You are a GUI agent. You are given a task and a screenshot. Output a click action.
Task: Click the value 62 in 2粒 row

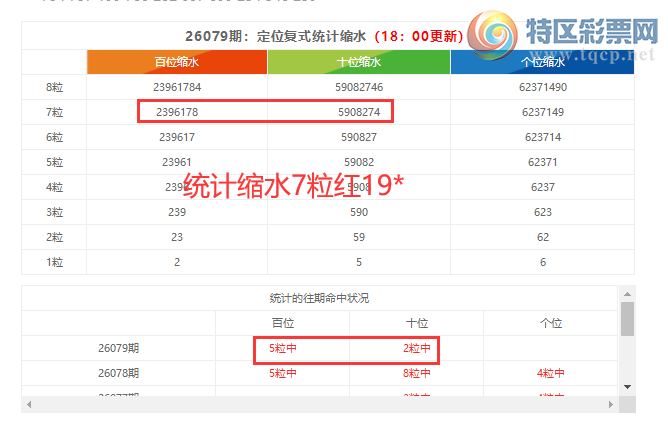click(543, 237)
